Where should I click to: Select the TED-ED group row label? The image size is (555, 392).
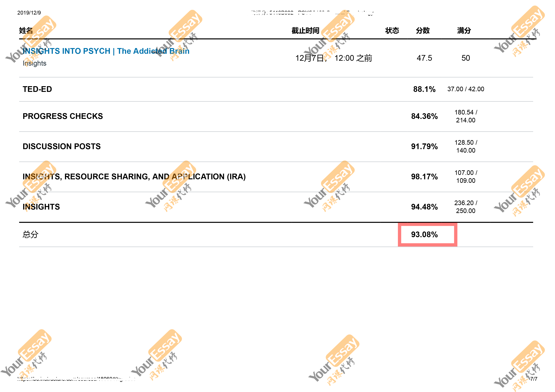pyautogui.click(x=37, y=89)
